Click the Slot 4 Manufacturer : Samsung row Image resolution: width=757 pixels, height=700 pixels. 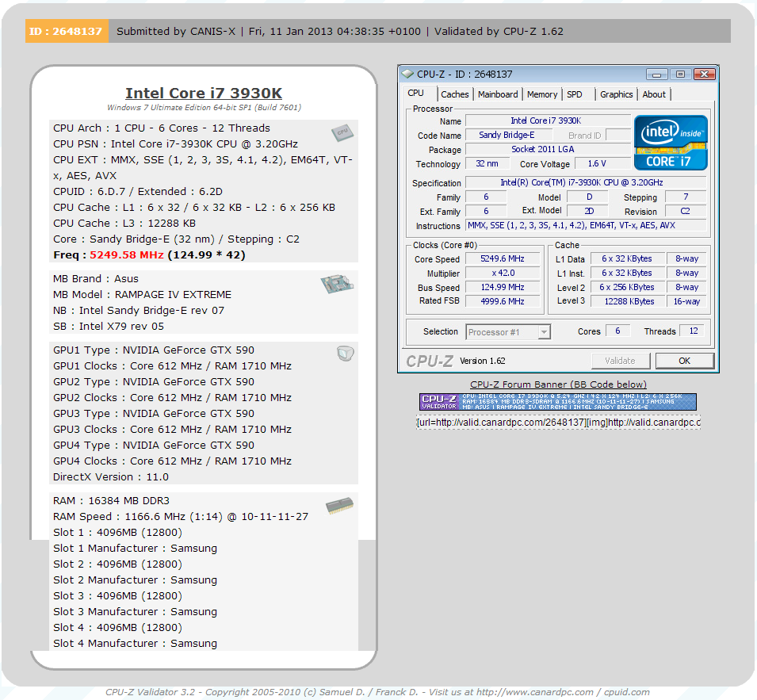click(136, 644)
